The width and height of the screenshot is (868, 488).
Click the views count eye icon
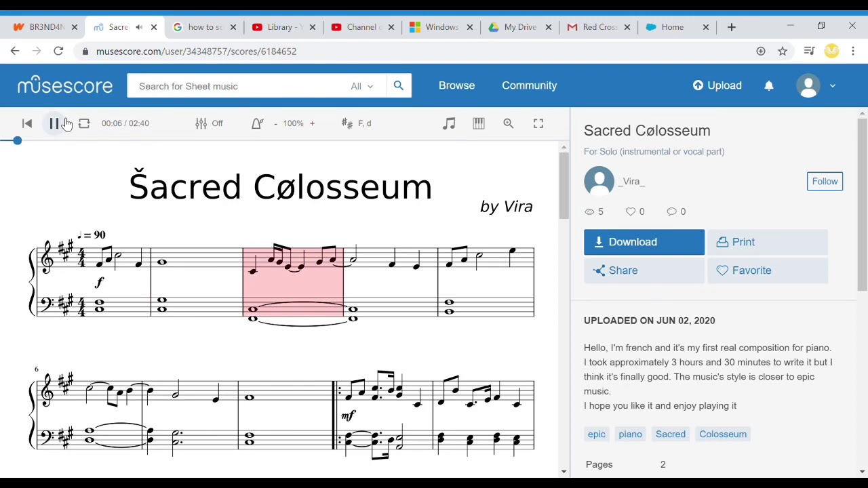[589, 211]
